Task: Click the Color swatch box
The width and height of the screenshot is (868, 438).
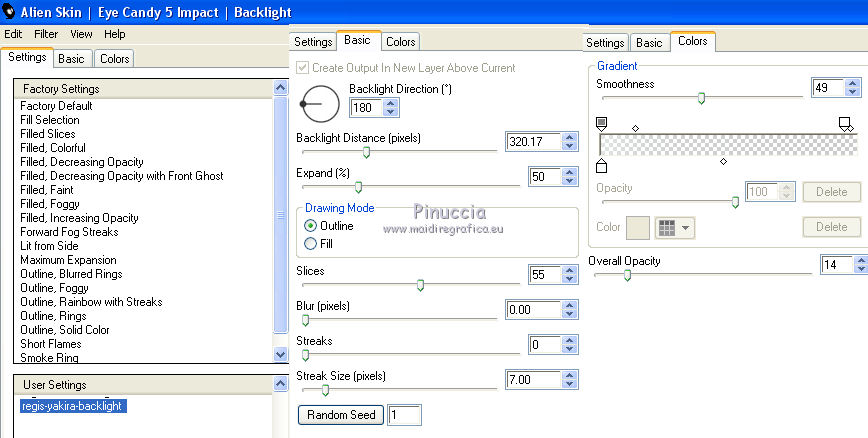Action: [x=637, y=228]
